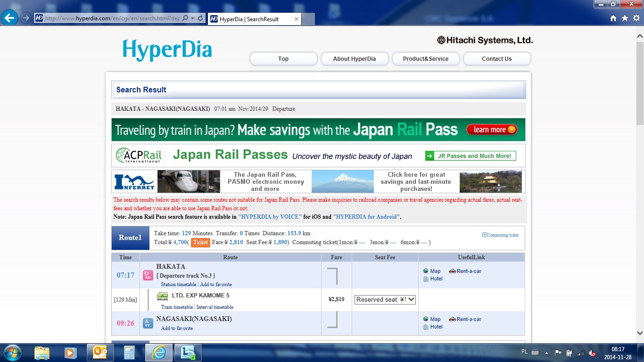Open Calculator from the taskbar
644x362 pixels.
pyautogui.click(x=129, y=353)
